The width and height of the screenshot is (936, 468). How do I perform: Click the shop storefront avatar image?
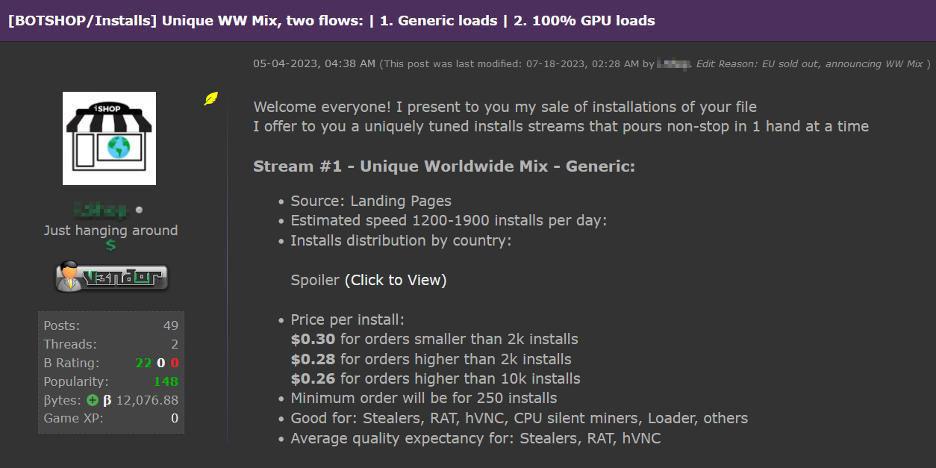click(109, 138)
